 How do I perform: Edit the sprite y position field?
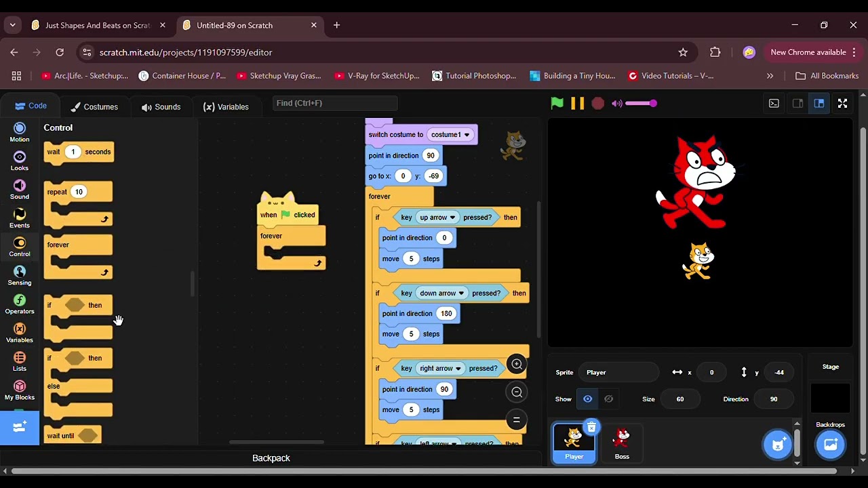click(x=779, y=372)
